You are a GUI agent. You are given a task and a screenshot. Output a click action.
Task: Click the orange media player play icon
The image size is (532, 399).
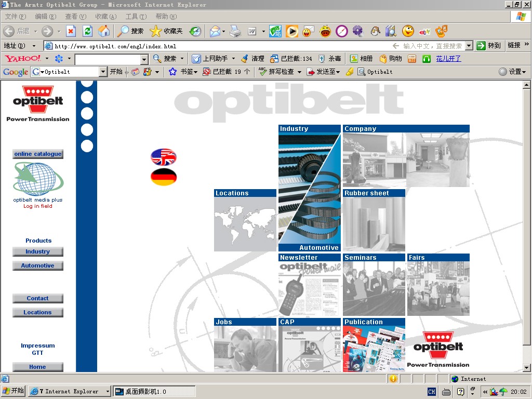pos(292,31)
